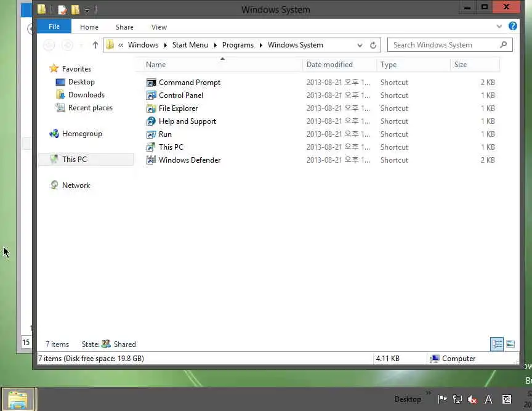Open the Home ribbon tab
Viewport: 532px width, 411px height.
pos(89,27)
